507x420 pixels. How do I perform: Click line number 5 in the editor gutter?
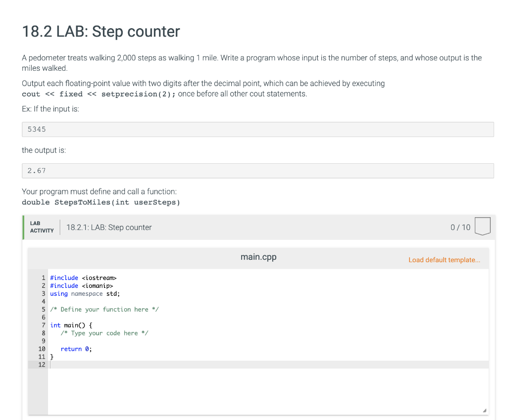pyautogui.click(x=43, y=309)
